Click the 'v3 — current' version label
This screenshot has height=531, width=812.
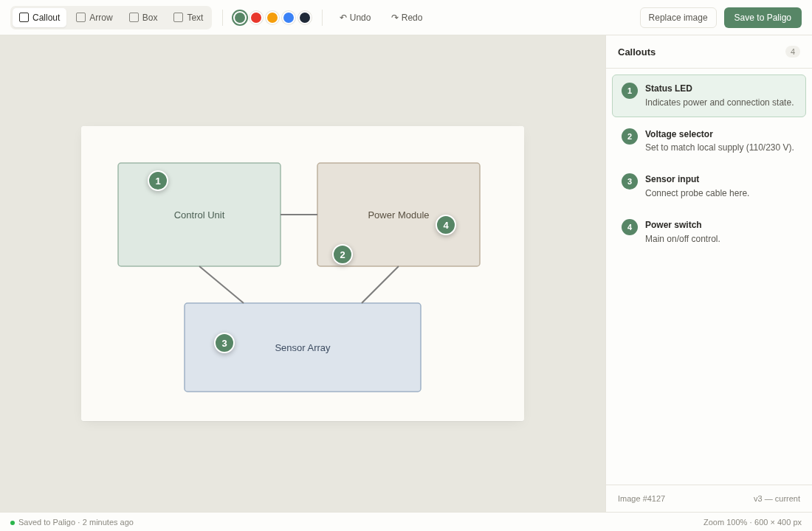click(x=777, y=499)
